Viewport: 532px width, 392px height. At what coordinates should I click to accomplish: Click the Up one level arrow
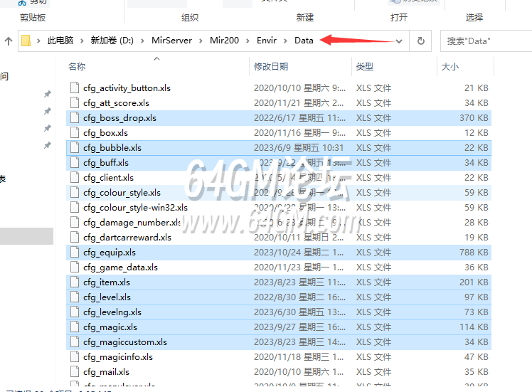tap(9, 41)
